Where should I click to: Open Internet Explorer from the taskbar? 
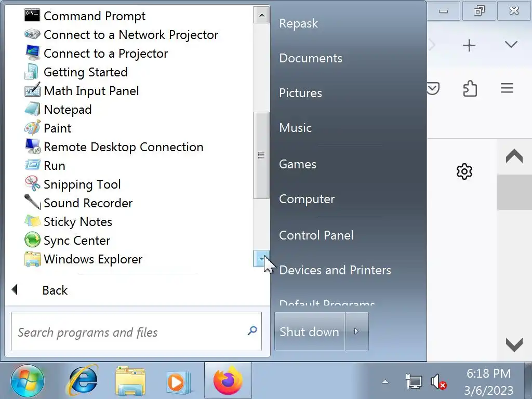tap(83, 381)
